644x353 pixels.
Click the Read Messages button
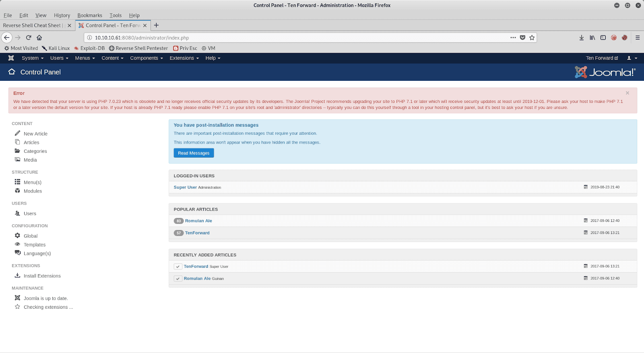[x=194, y=153]
